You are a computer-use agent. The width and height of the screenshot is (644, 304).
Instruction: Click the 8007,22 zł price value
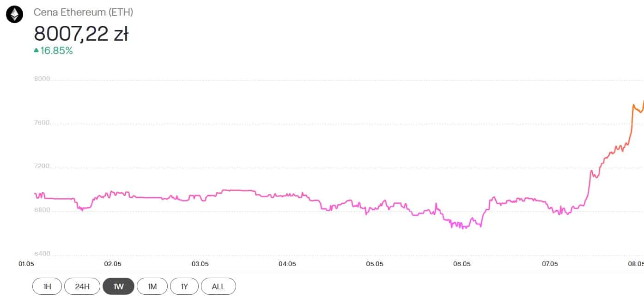click(81, 34)
